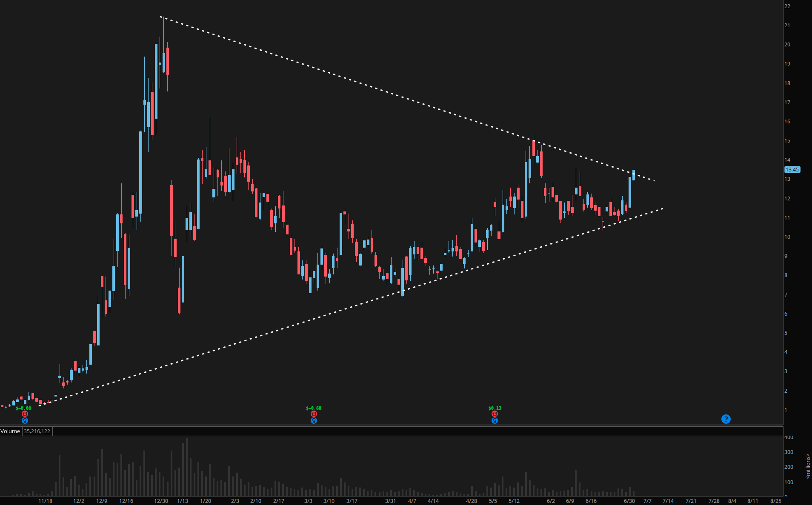This screenshot has width=812, height=505.
Task: Click the $0.13 earnings value label
Action: click(495, 408)
